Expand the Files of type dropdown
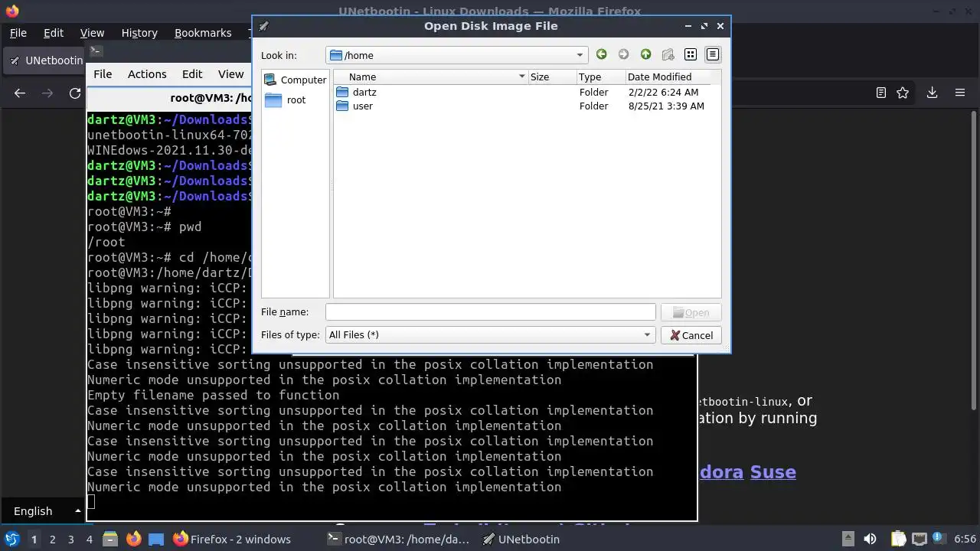Viewport: 980px width, 551px height. click(490, 334)
